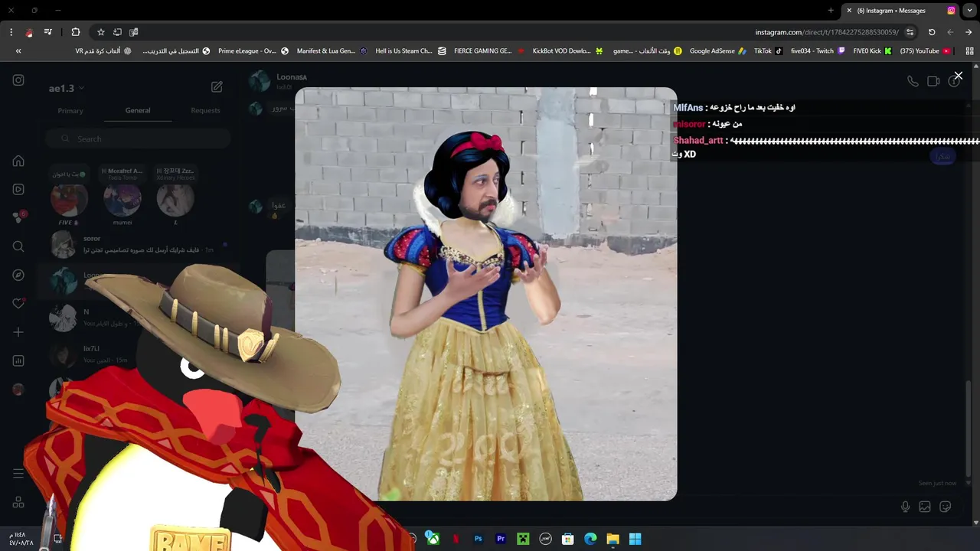Open Photoshop from the taskbar
Image resolution: width=980 pixels, height=551 pixels.
click(479, 539)
